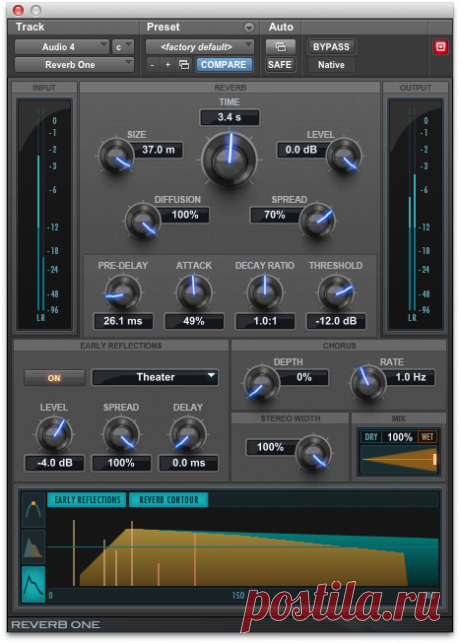Click the early reflections SPREAD knob
The width and height of the screenshot is (460, 643).
point(121,435)
